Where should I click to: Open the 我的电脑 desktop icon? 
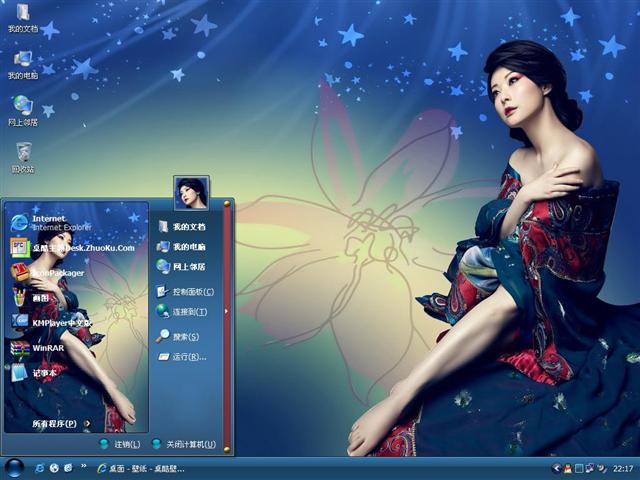[23, 65]
